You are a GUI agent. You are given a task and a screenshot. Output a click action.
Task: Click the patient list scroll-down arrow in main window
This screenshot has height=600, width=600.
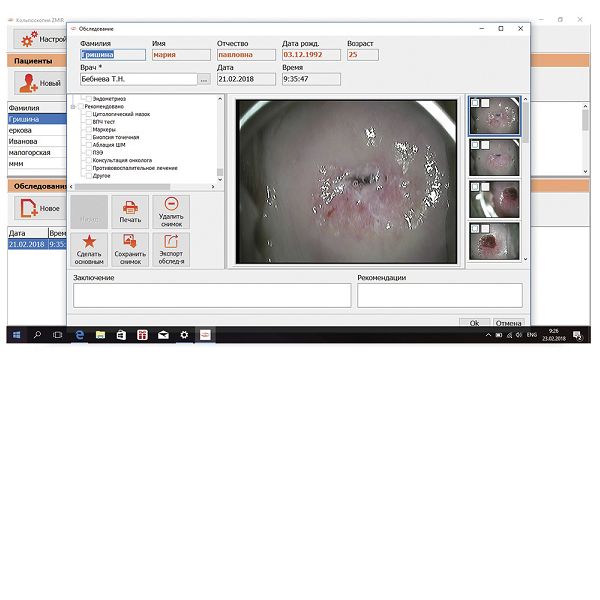click(x=585, y=171)
